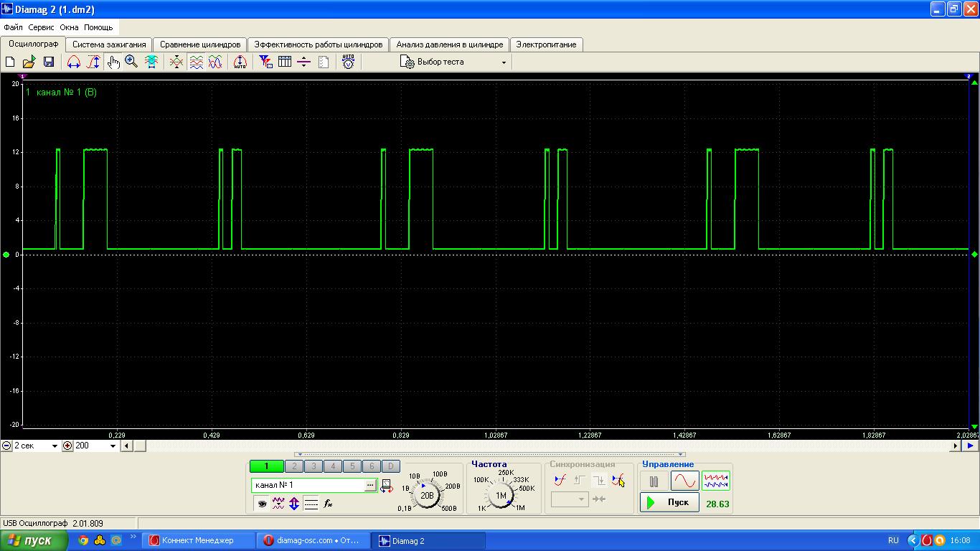The width and height of the screenshot is (980, 551).
Task: Click the AUTO voltage detect icon
Action: (348, 62)
